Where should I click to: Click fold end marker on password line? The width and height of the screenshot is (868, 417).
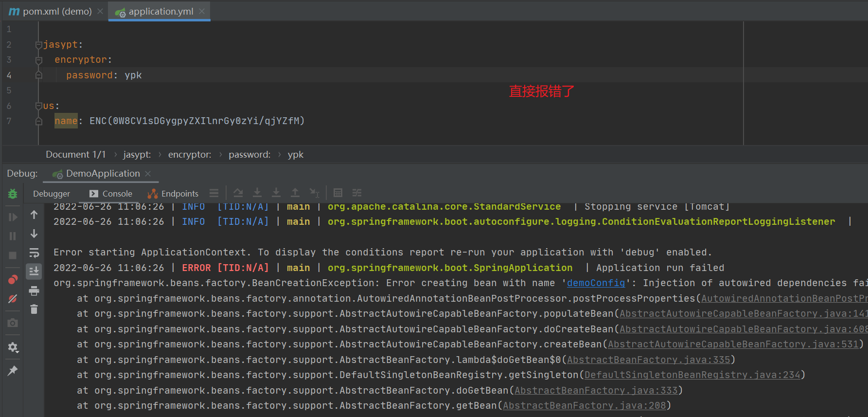tap(38, 75)
